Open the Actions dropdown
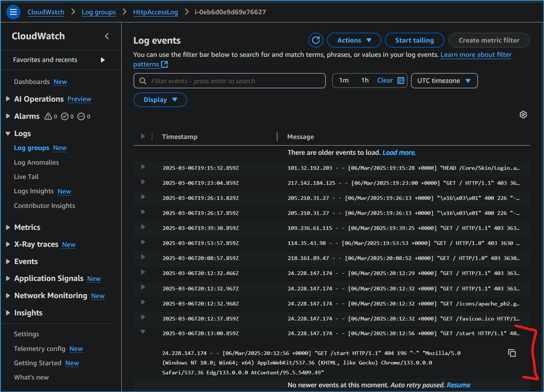 click(x=353, y=40)
